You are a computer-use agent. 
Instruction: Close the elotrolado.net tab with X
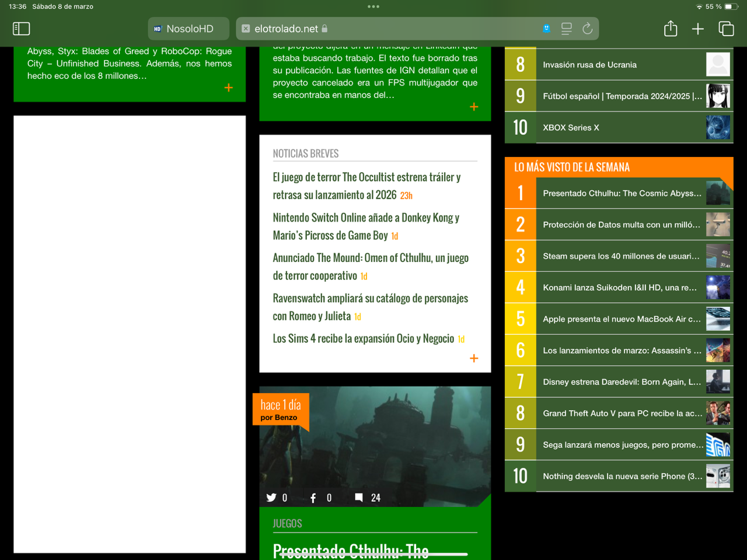click(246, 29)
